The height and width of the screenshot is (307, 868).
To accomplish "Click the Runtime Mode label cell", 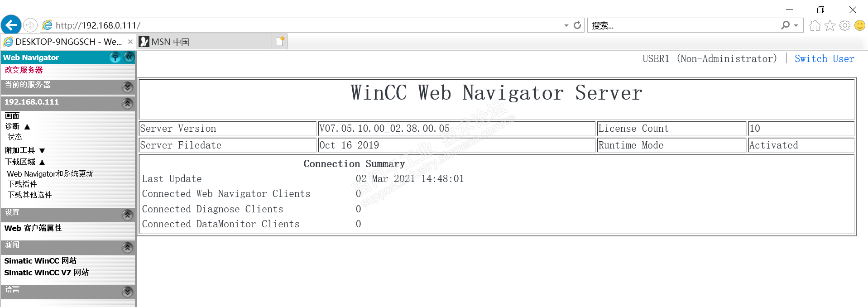I will [x=671, y=145].
